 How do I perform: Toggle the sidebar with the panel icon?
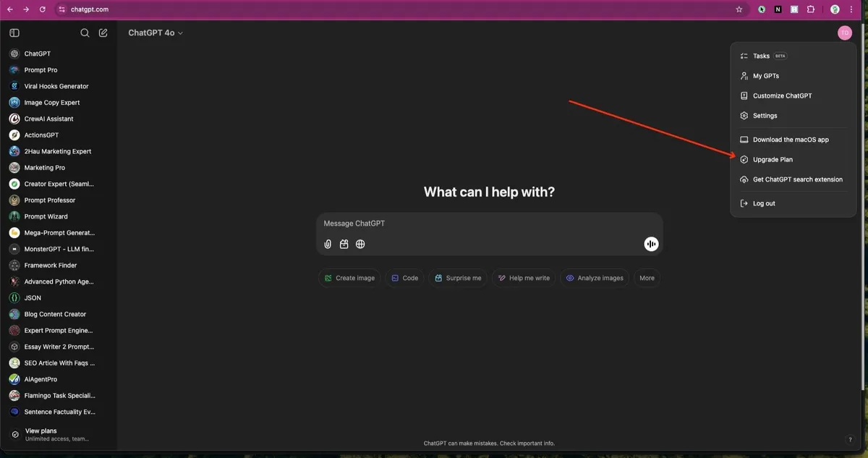point(14,33)
